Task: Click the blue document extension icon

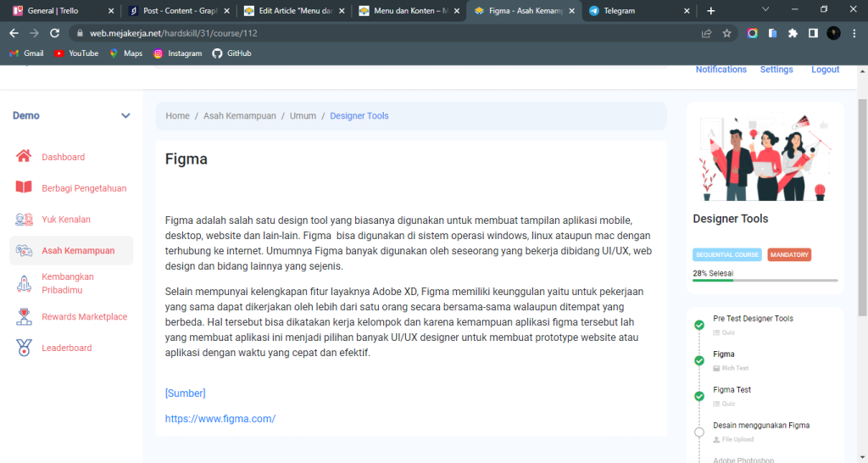Action: 772,33
